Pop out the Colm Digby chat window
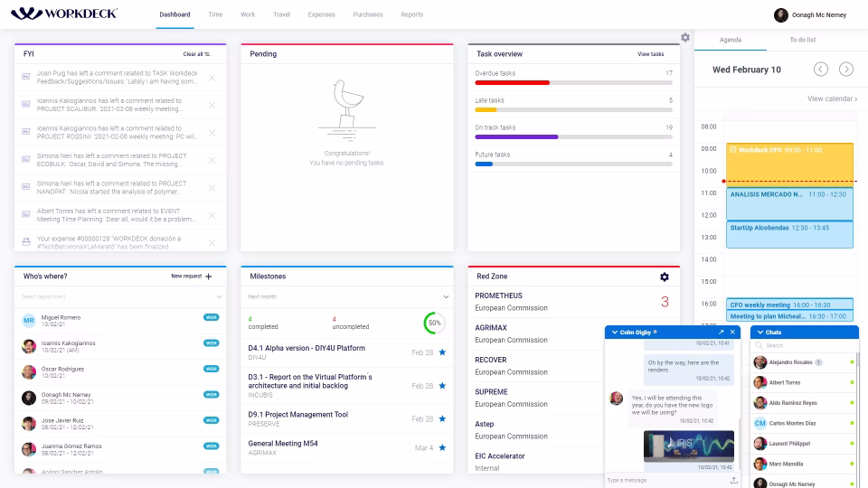868x488 pixels. click(721, 333)
